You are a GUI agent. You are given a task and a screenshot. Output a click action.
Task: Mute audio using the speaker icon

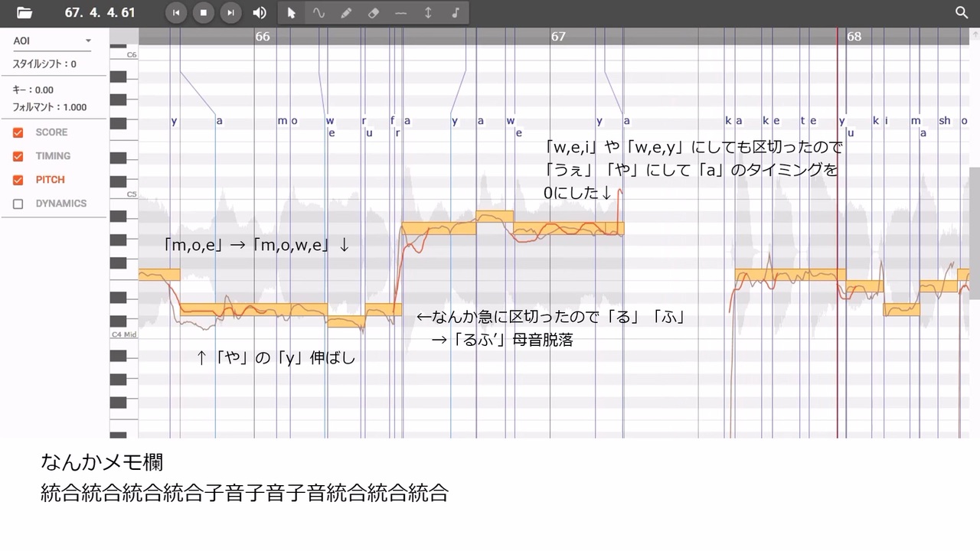point(260,12)
